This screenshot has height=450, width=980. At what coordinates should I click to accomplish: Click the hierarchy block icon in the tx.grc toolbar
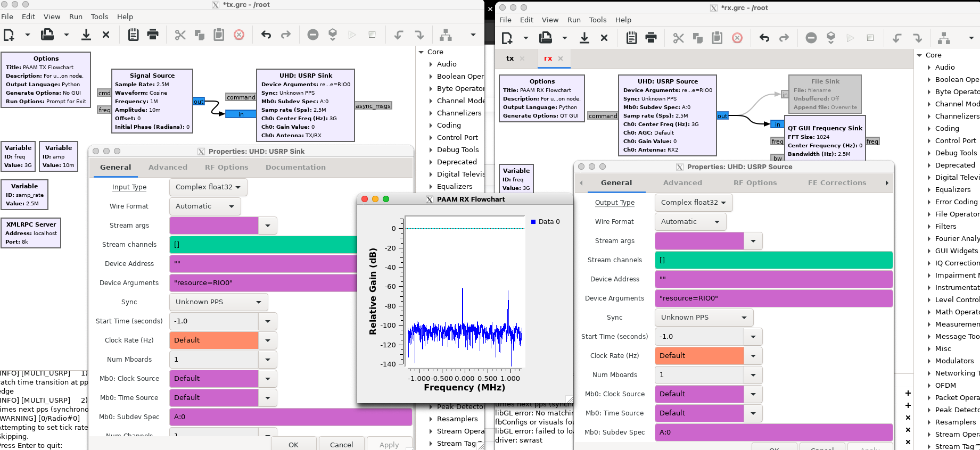pyautogui.click(x=446, y=35)
